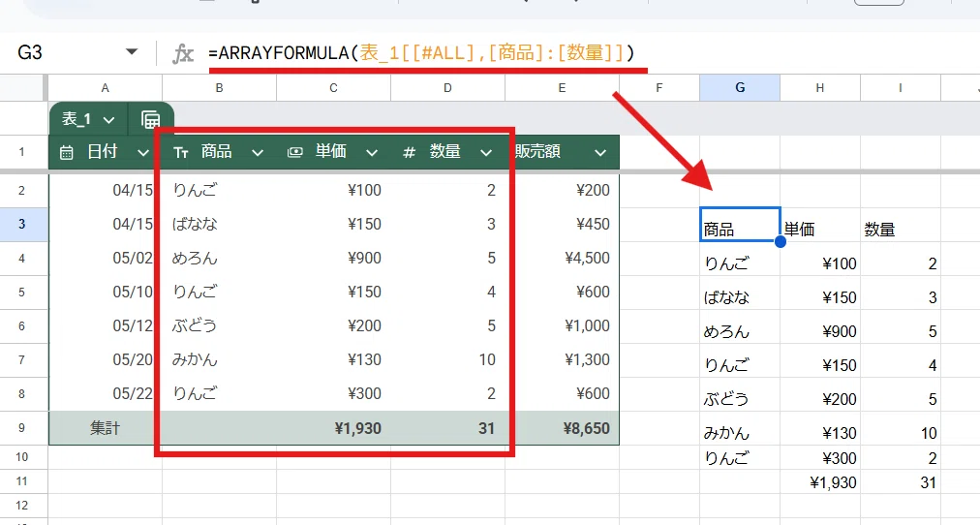Open the Name box dropdown arrow

coord(132,52)
